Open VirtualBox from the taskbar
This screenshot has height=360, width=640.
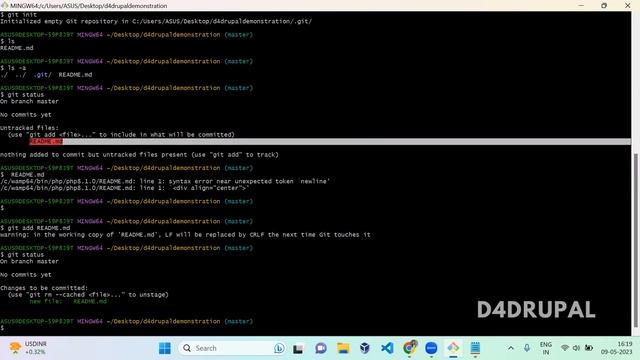coord(365,348)
